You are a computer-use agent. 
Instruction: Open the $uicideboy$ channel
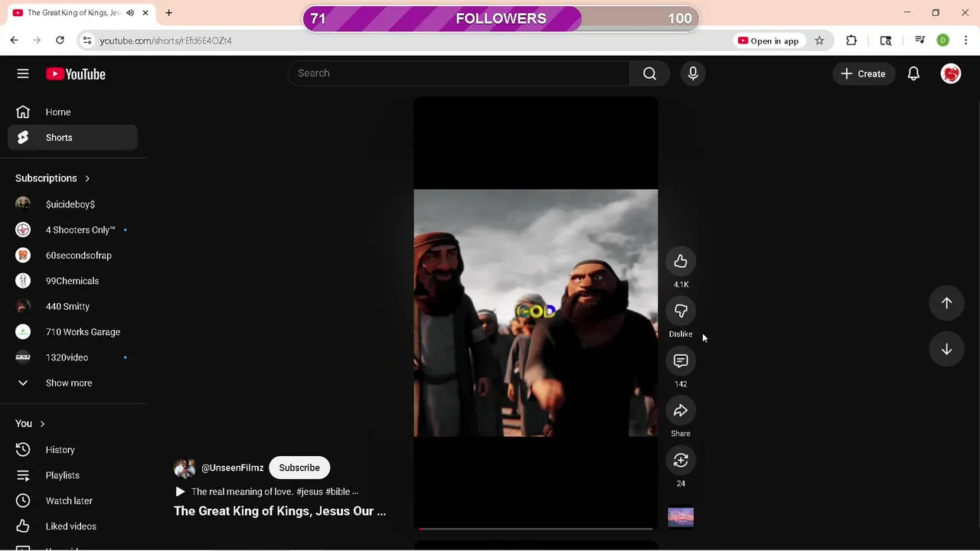pyautogui.click(x=73, y=204)
